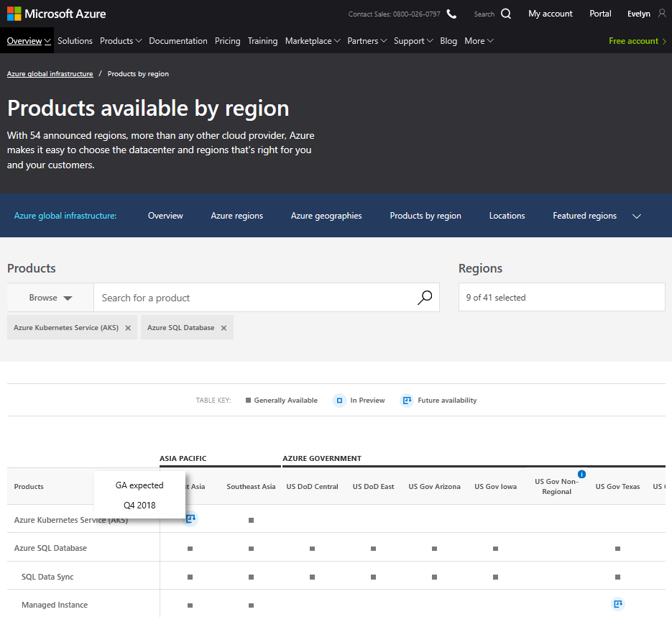Image resolution: width=672 pixels, height=617 pixels.
Task: Open the Blog
Action: point(448,41)
